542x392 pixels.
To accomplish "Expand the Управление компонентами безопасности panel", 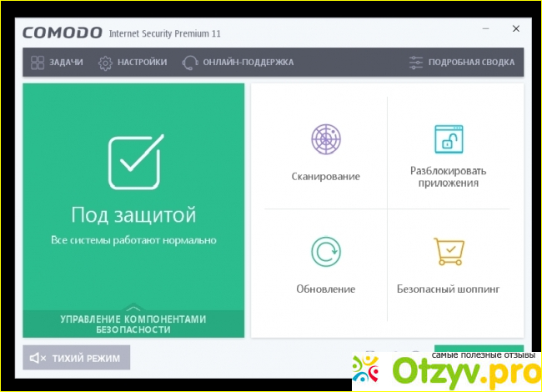I will point(133,324).
